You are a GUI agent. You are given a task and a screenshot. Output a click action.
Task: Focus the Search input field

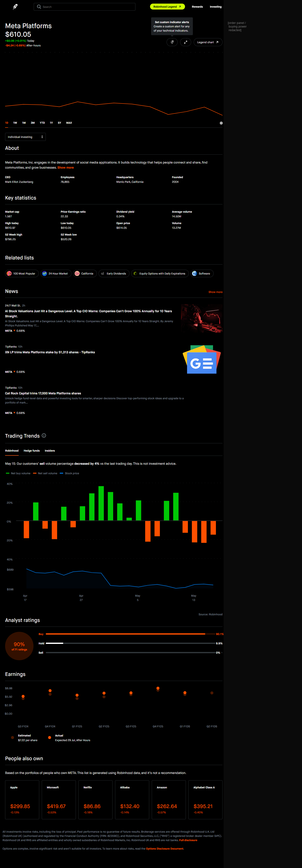(x=85, y=7)
